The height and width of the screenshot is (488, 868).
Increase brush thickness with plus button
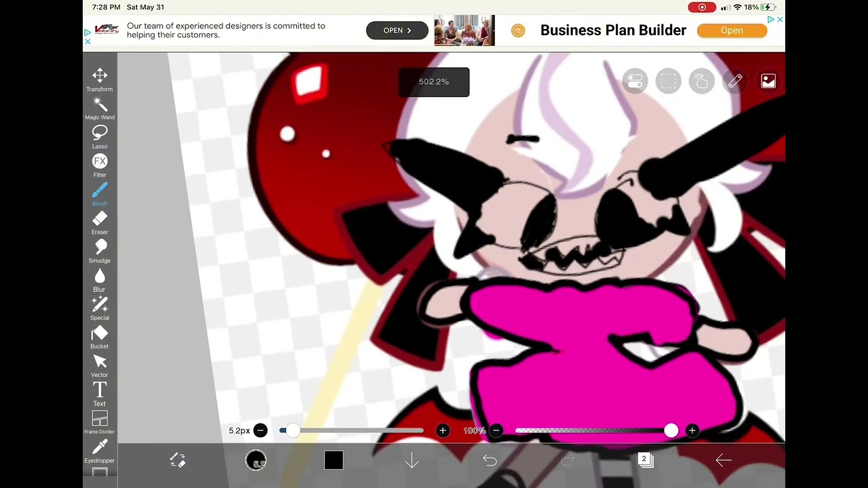tap(443, 430)
